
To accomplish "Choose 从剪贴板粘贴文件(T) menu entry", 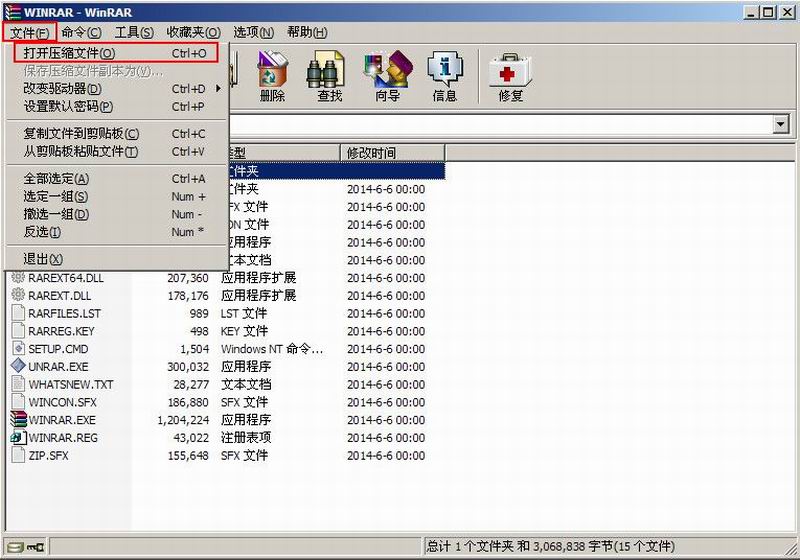I will [117, 151].
